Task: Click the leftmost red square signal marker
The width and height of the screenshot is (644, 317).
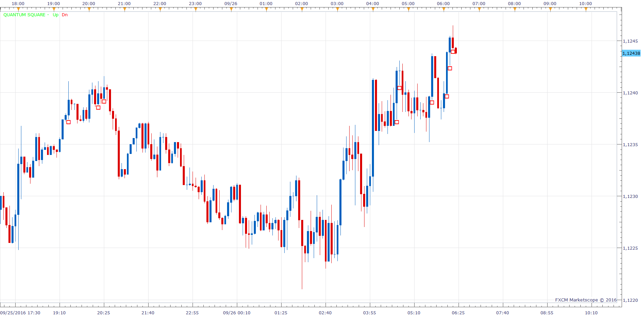Action: click(x=69, y=122)
